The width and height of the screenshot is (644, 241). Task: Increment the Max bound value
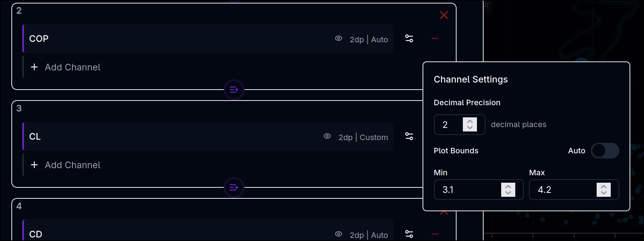pos(604,187)
